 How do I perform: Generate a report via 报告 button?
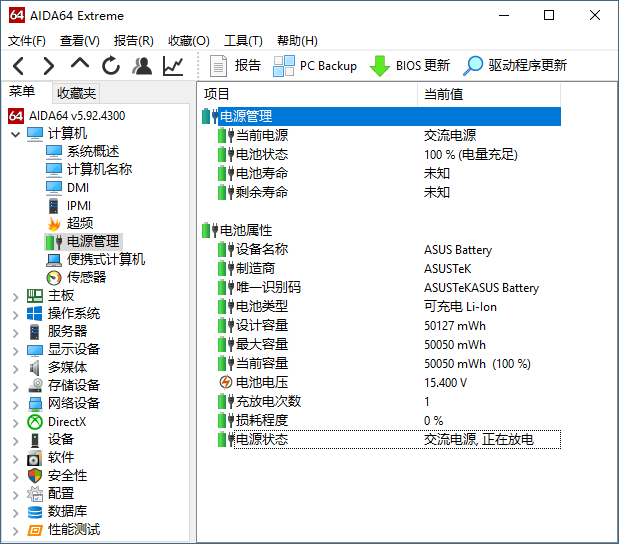pyautogui.click(x=236, y=66)
